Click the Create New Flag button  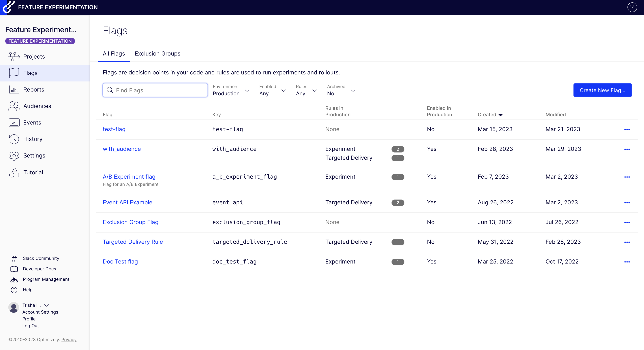(x=602, y=90)
